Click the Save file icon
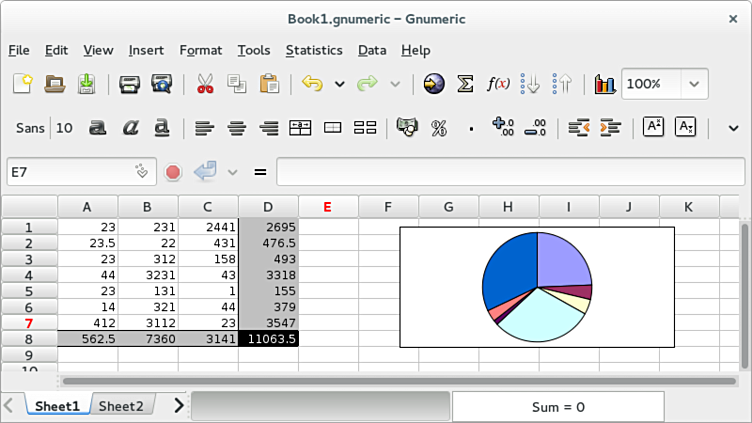Screen dimensions: 752x423 [x=87, y=84]
